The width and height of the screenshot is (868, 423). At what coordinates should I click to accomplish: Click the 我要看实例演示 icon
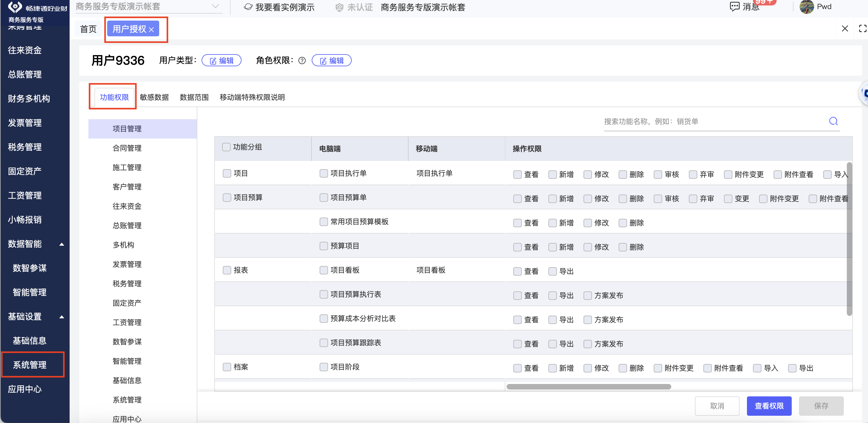248,7
